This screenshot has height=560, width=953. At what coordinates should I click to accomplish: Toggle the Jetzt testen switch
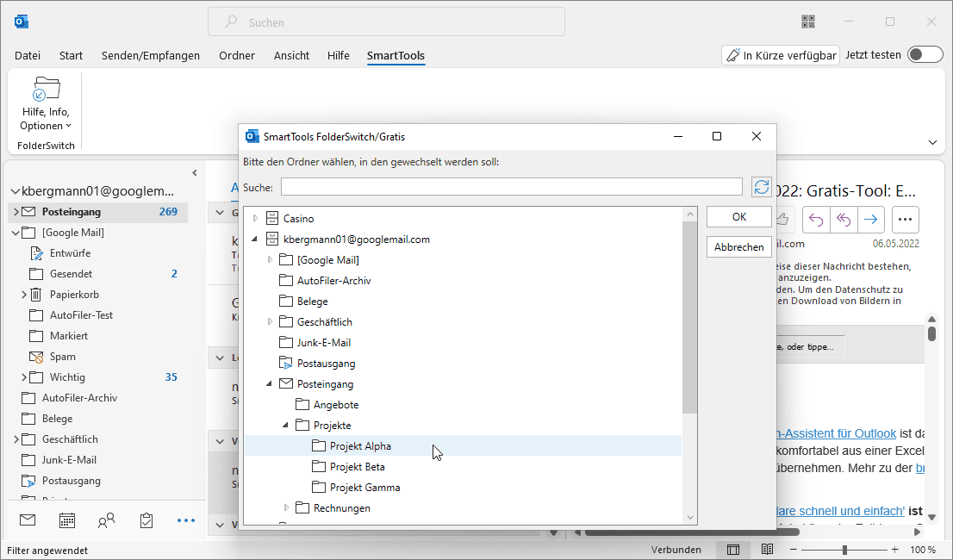click(x=925, y=55)
